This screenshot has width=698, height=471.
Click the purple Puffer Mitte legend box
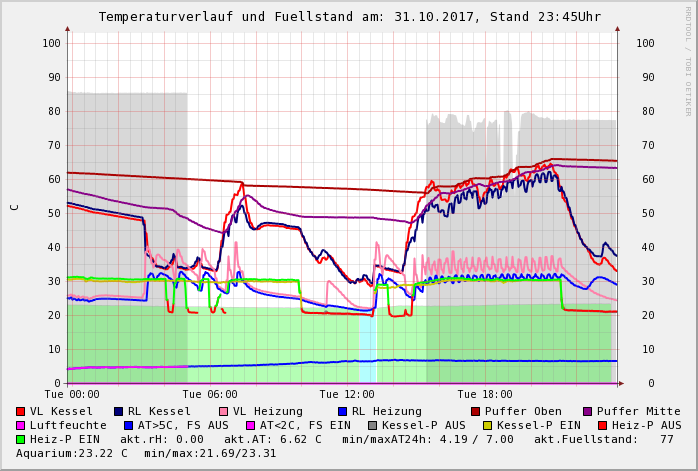587,411
